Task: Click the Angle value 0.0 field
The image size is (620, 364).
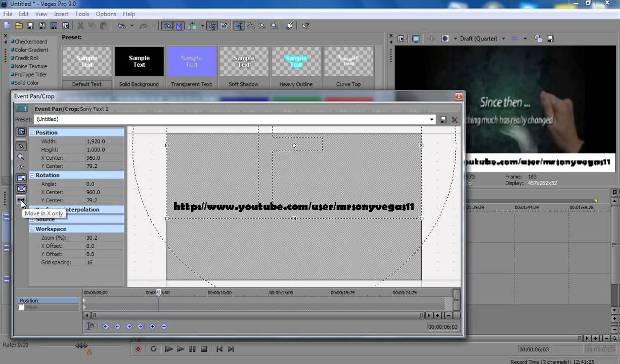Action: point(104,184)
